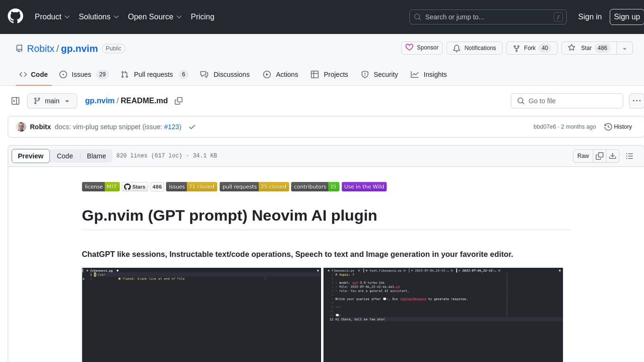Screen dimensions: 644x362
Task: Expand the Product menu
Action: (x=52, y=17)
